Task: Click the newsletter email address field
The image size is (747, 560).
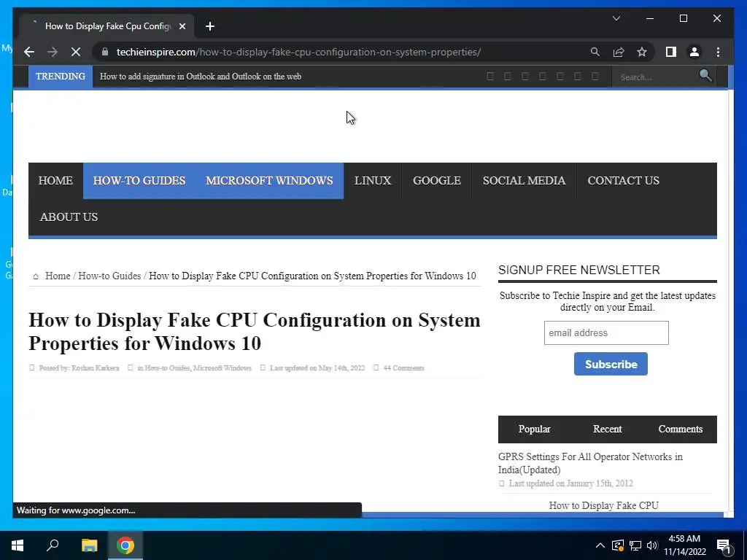Action: coord(606,332)
